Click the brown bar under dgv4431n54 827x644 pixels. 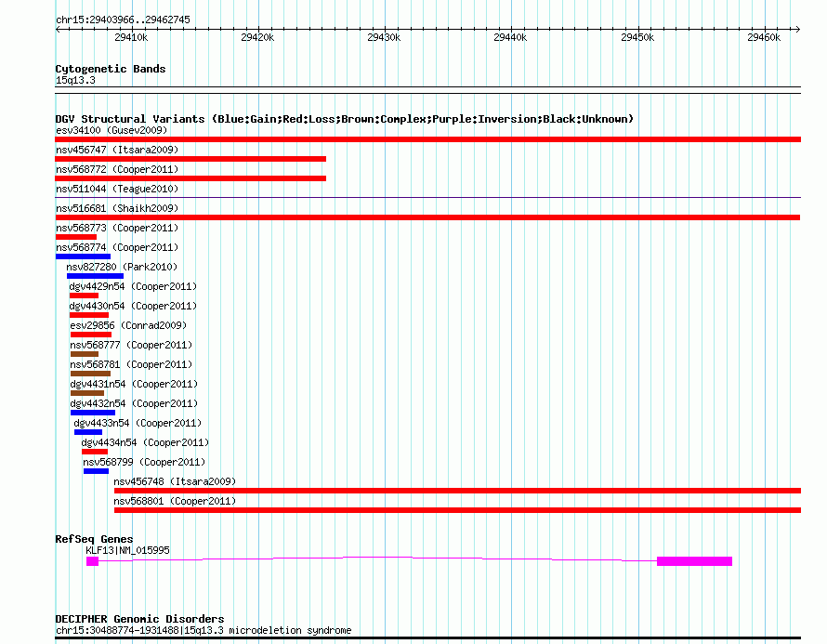[87, 393]
